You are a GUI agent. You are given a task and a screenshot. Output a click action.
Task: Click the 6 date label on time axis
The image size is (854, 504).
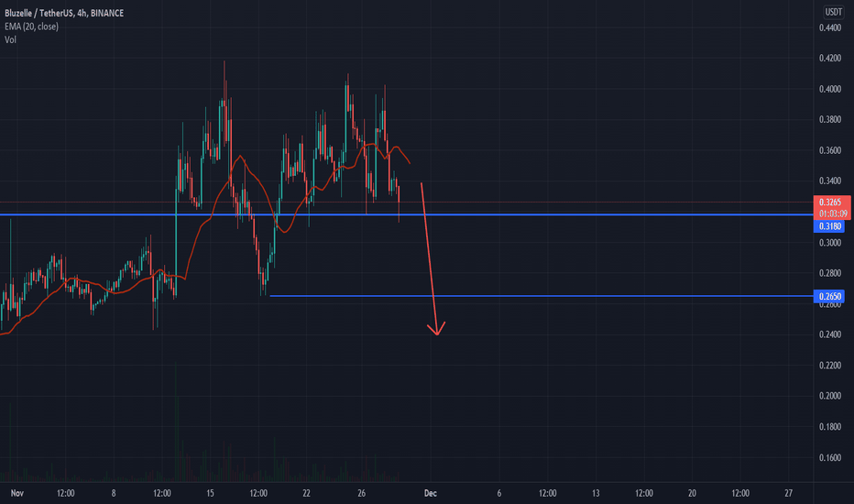click(x=498, y=493)
